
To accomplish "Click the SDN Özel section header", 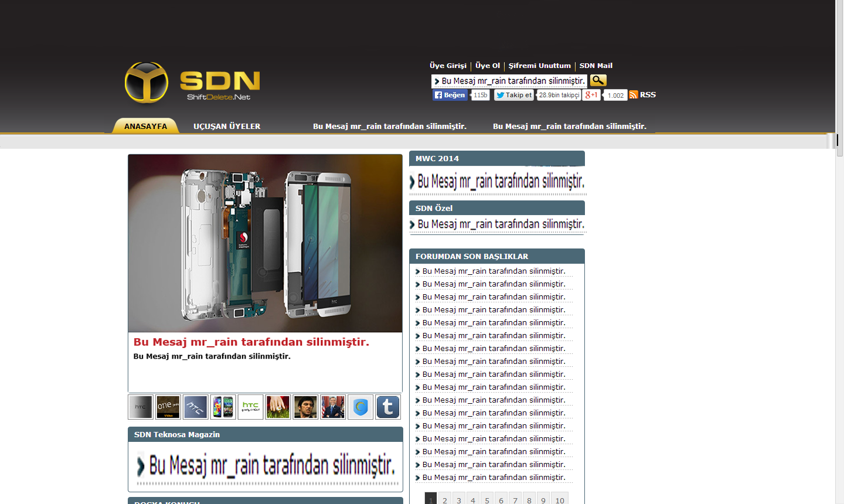I will click(497, 208).
